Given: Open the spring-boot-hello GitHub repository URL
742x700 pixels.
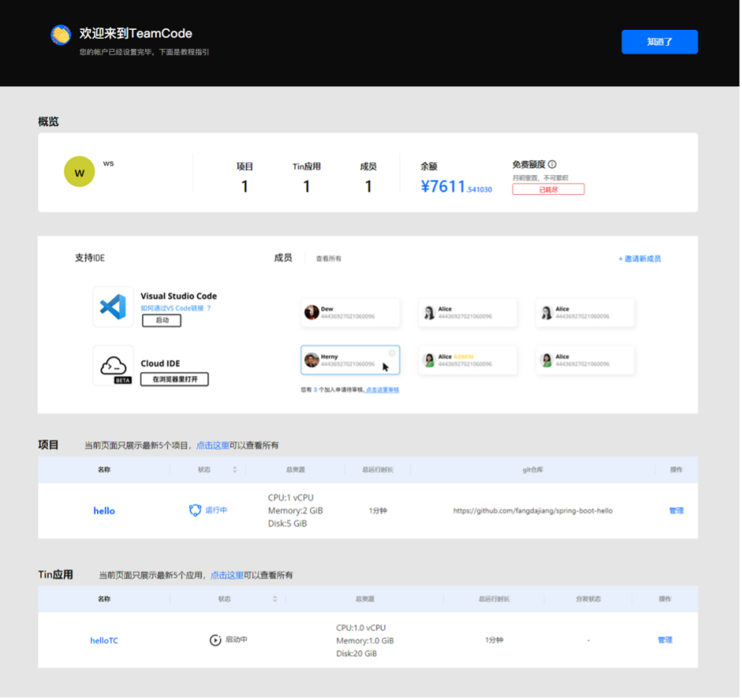Looking at the screenshot, I should pyautogui.click(x=534, y=512).
